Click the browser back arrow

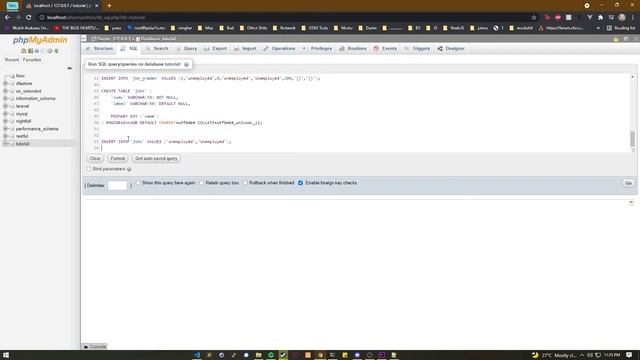pyautogui.click(x=7, y=18)
